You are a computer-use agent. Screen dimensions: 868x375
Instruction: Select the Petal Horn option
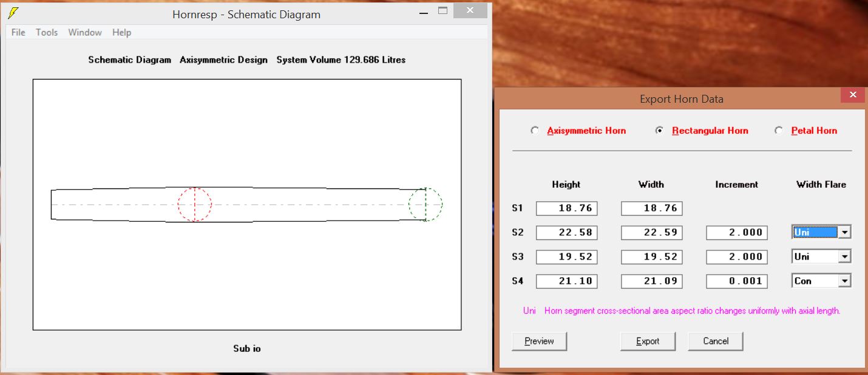click(x=806, y=130)
